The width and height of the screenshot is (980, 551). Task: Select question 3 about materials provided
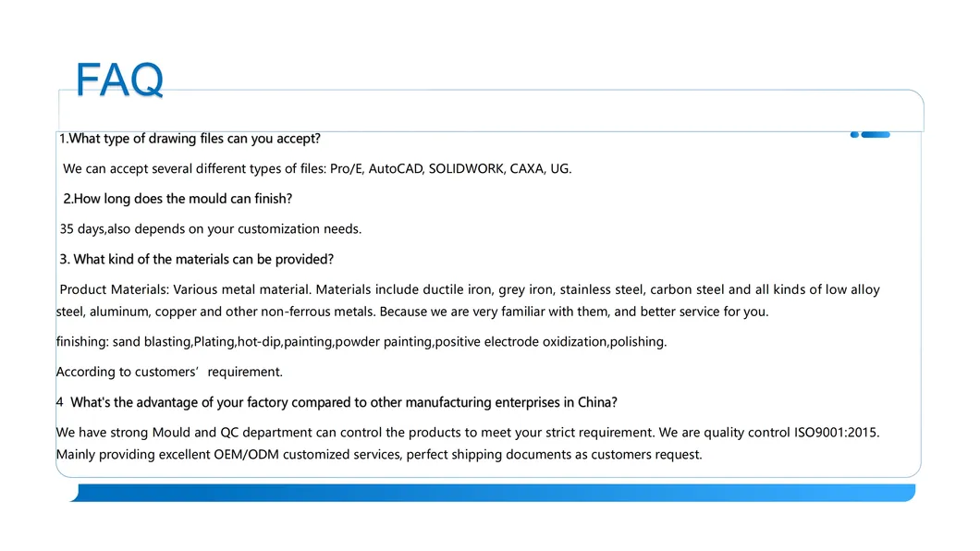196,260
